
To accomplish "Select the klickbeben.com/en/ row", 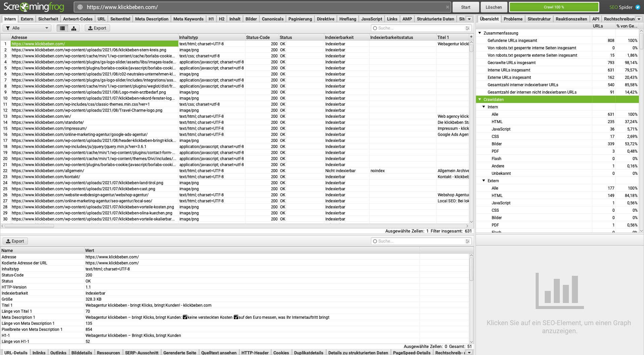I will click(235, 116).
